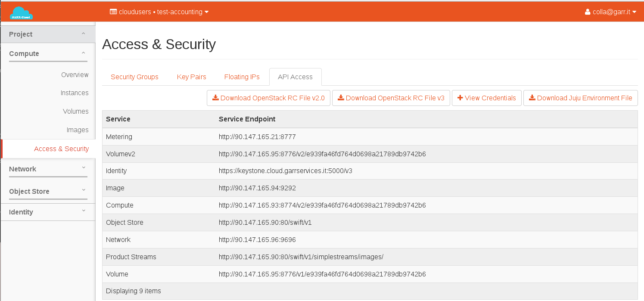The image size is (644, 301).
Task: Select Access & Security in the sidebar
Action: click(61, 149)
